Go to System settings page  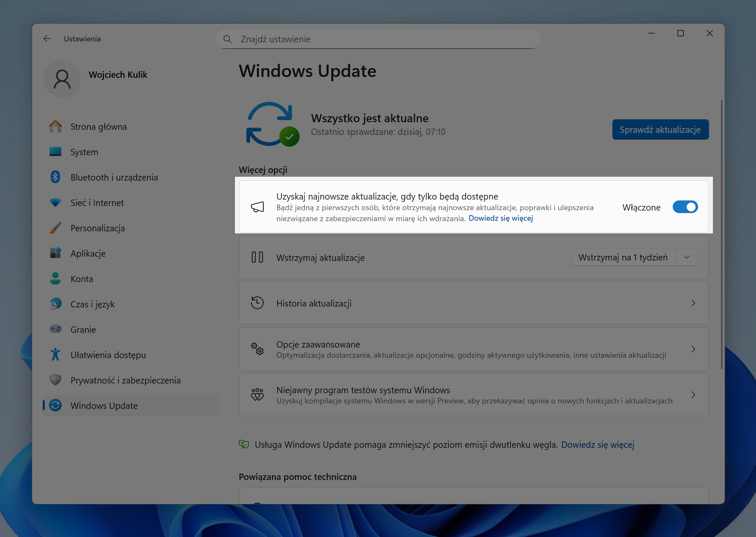point(84,152)
